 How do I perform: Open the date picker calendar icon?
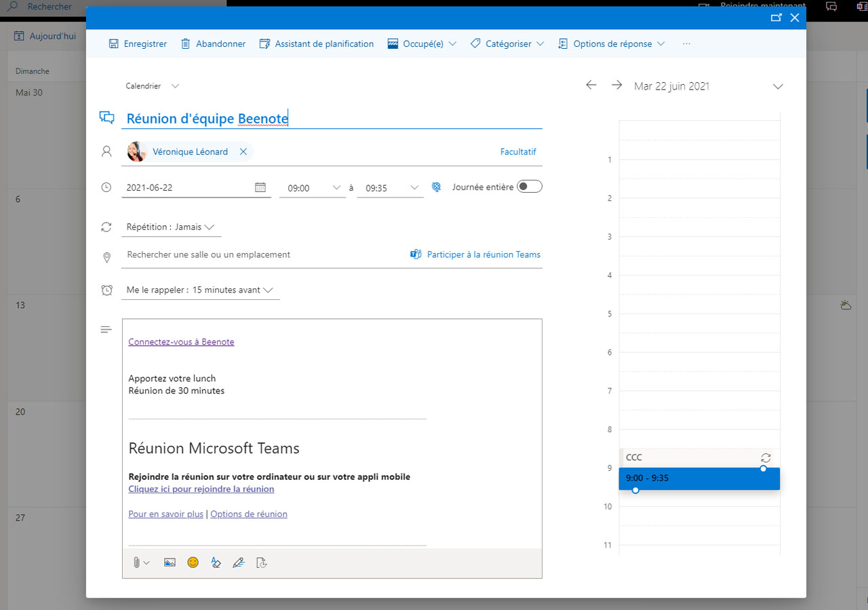[x=260, y=187]
